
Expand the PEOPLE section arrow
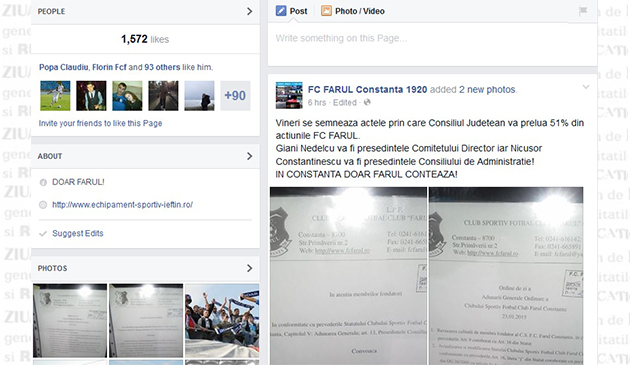[250, 11]
